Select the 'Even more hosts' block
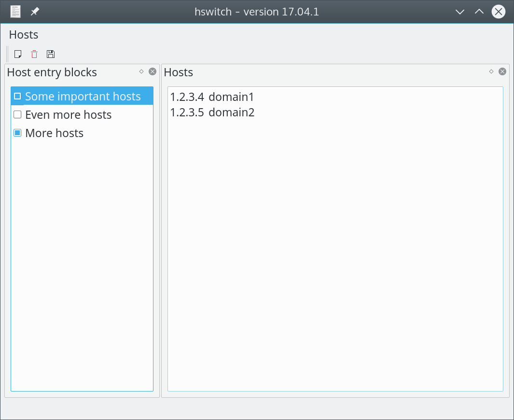This screenshot has height=420, width=514. [68, 114]
